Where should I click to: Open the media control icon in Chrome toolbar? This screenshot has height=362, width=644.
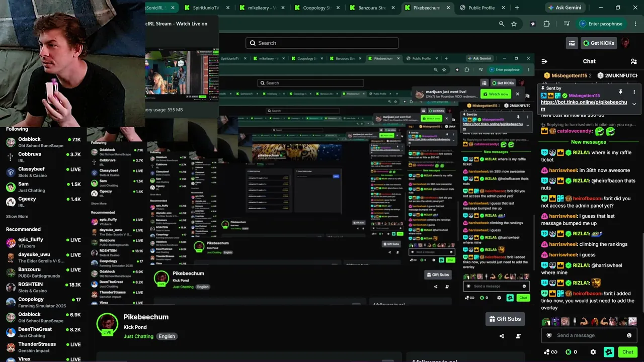point(567,24)
